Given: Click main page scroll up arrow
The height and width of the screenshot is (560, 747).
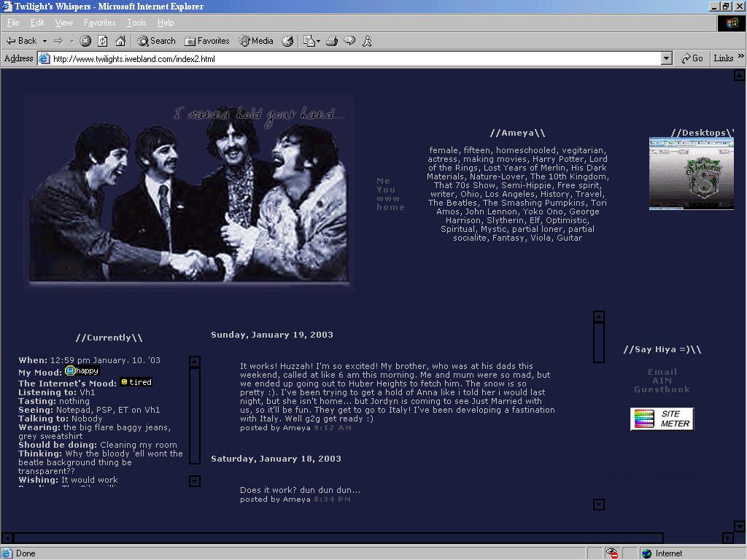Looking at the screenshot, I should (x=739, y=75).
